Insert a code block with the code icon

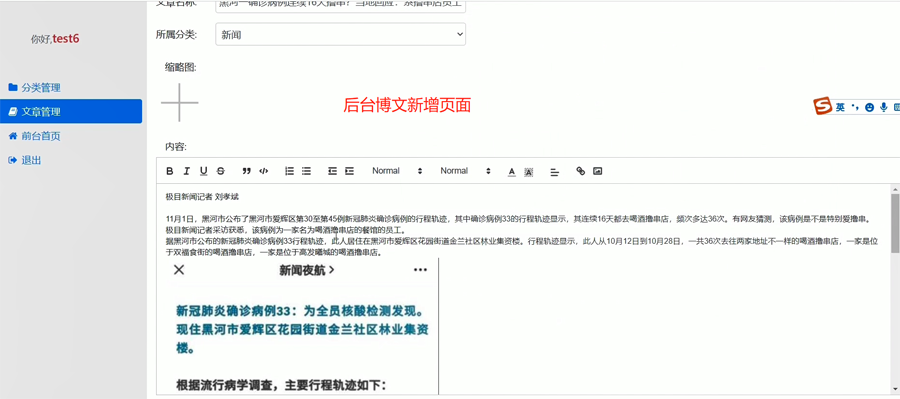click(x=263, y=171)
